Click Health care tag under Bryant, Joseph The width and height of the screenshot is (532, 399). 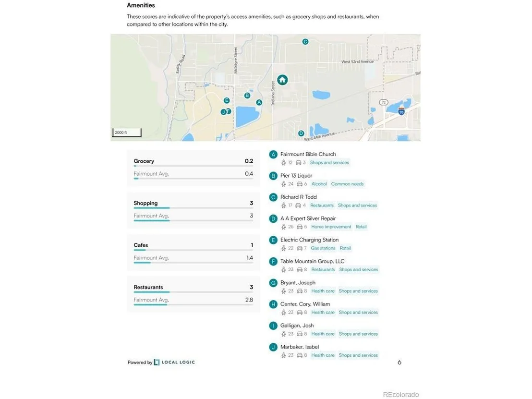pyautogui.click(x=323, y=291)
